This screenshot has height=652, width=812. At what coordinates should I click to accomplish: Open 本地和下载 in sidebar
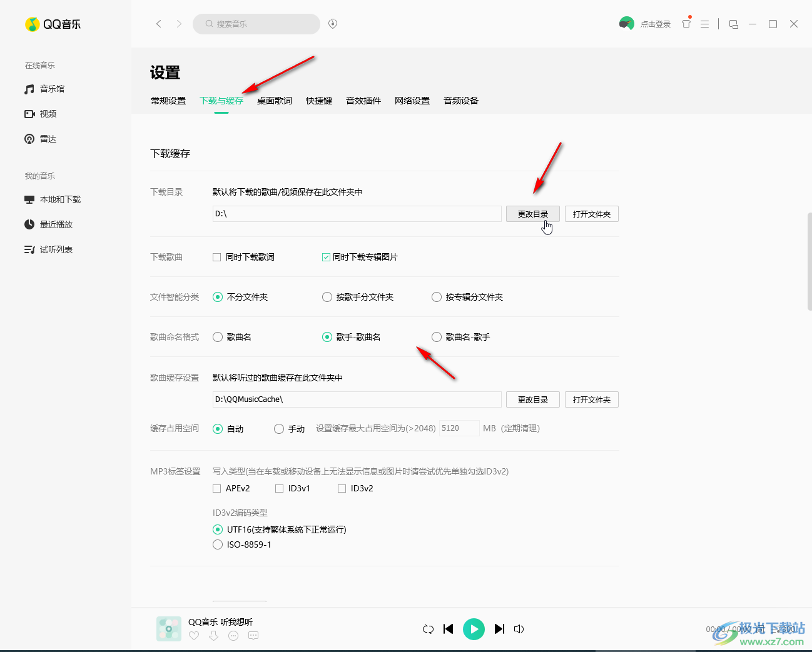(x=53, y=199)
